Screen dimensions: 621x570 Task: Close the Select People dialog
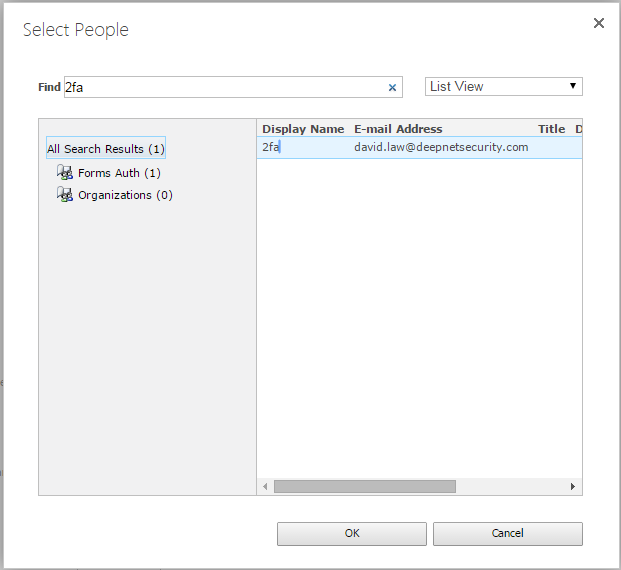599,23
